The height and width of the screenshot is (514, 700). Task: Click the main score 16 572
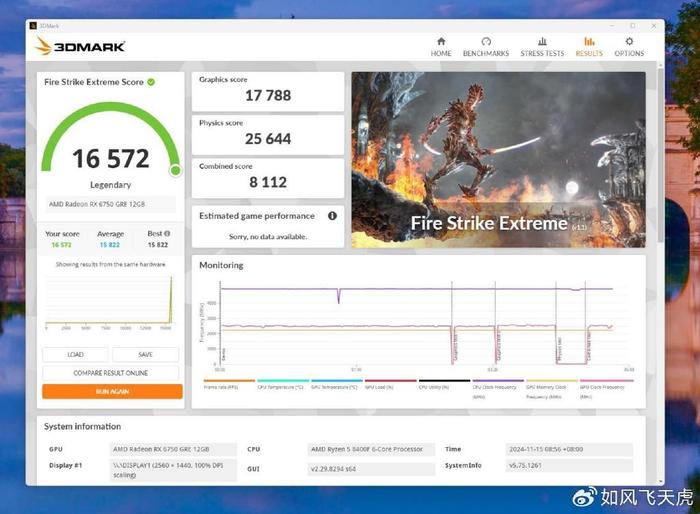111,159
